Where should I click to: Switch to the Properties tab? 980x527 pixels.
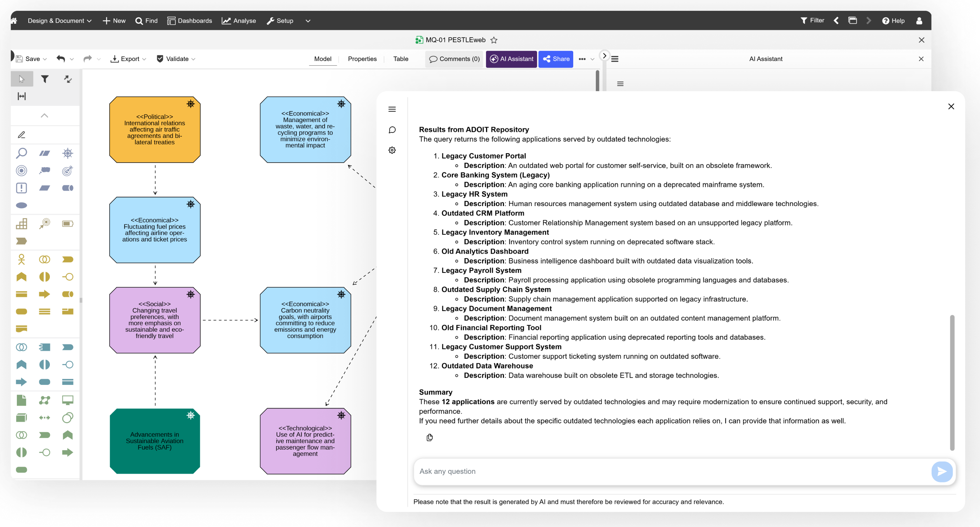click(362, 59)
